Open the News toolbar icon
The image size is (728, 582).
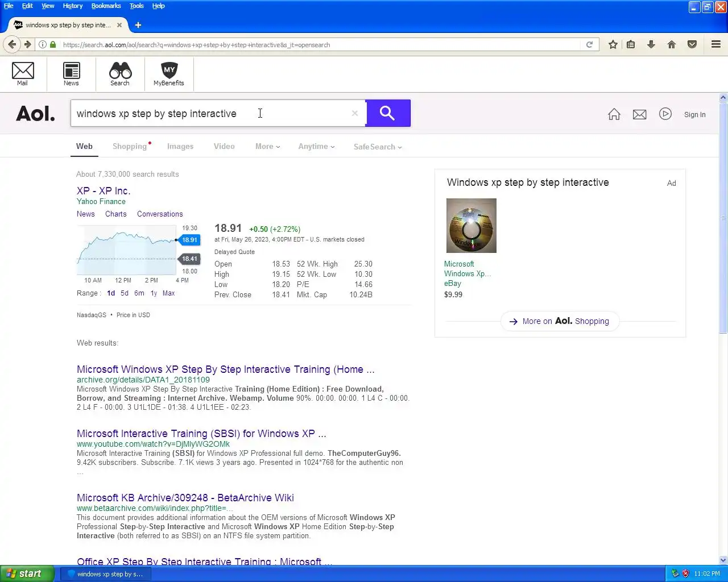pyautogui.click(x=71, y=74)
